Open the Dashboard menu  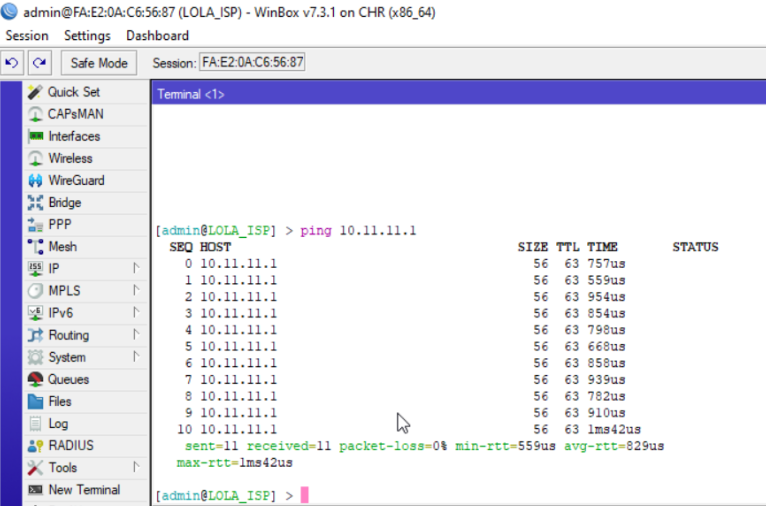[x=157, y=36]
